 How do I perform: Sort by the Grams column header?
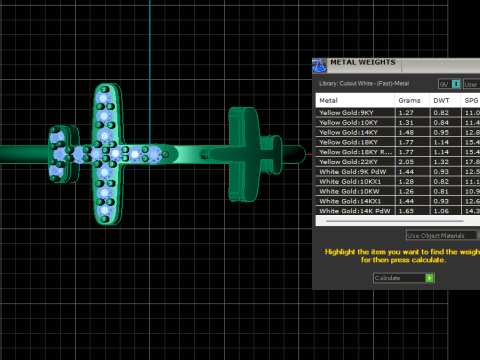pos(412,100)
